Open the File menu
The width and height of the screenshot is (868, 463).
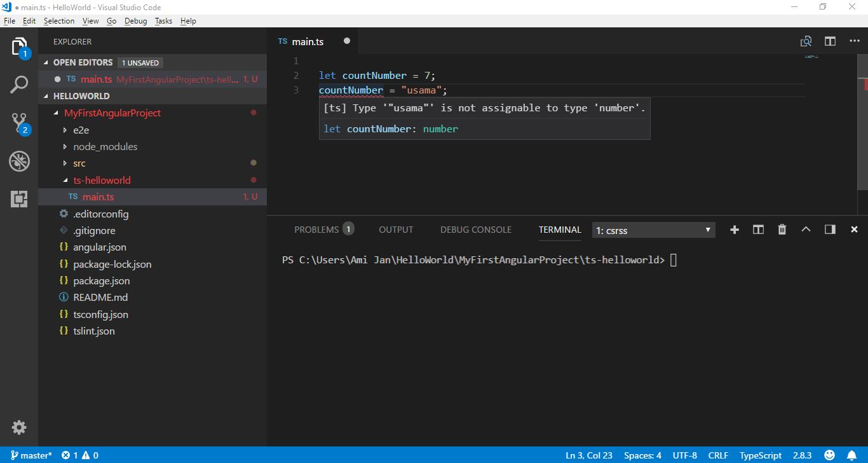(x=10, y=21)
